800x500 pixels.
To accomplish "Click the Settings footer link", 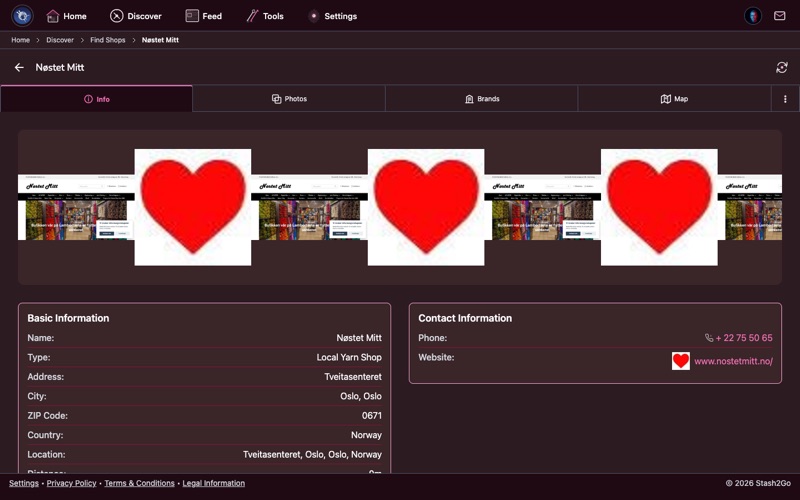I will (x=23, y=483).
